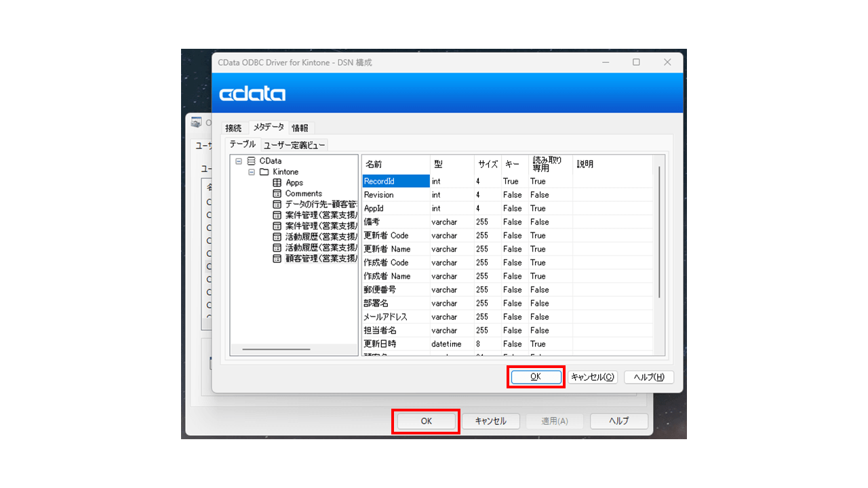Viewport: 868px width, 488px height.
Task: Click the icon beside 顧客管理(営業支援
Action: pos(277,259)
